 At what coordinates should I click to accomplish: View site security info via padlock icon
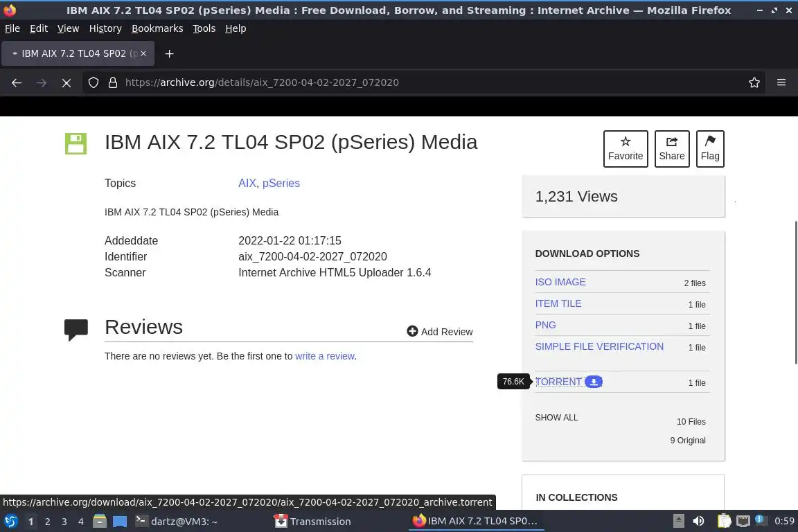[113, 82]
